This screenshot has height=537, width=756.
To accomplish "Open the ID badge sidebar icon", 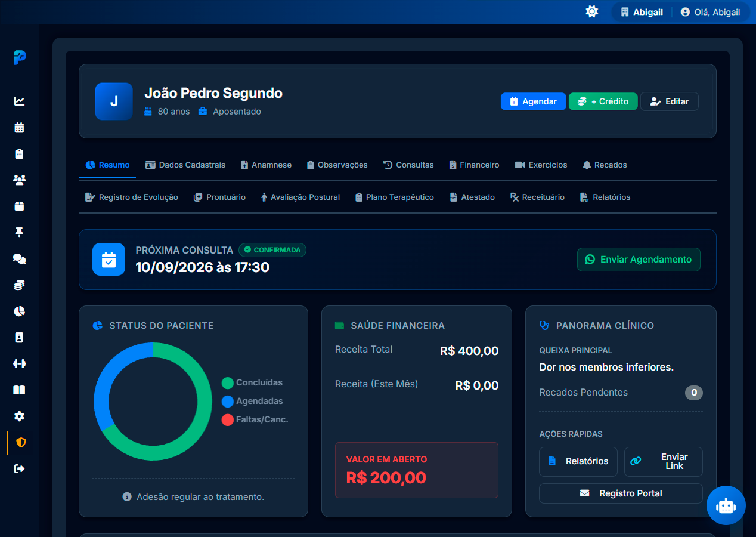I will 20,338.
